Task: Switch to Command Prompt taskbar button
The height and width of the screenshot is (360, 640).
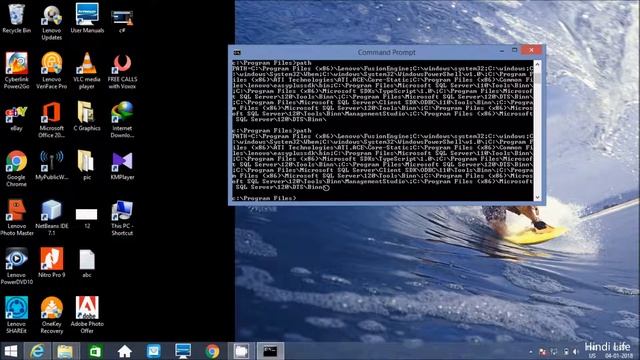Action: 270,351
